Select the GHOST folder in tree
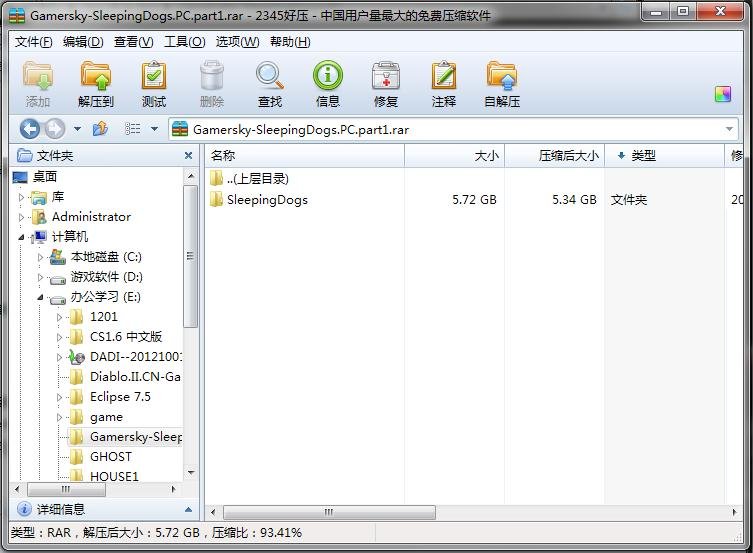 click(x=110, y=457)
